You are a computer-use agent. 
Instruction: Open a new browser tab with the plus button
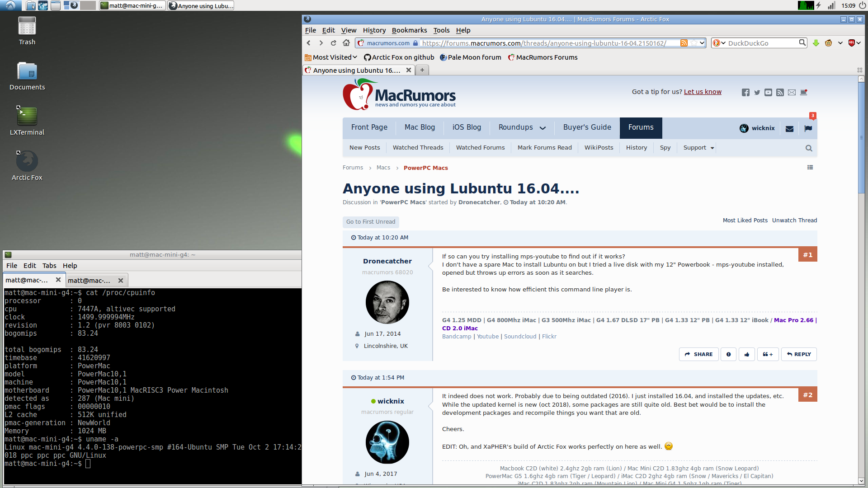tap(422, 70)
